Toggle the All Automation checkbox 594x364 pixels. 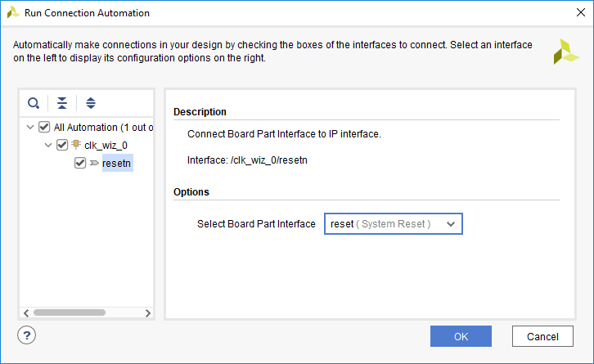pos(44,127)
